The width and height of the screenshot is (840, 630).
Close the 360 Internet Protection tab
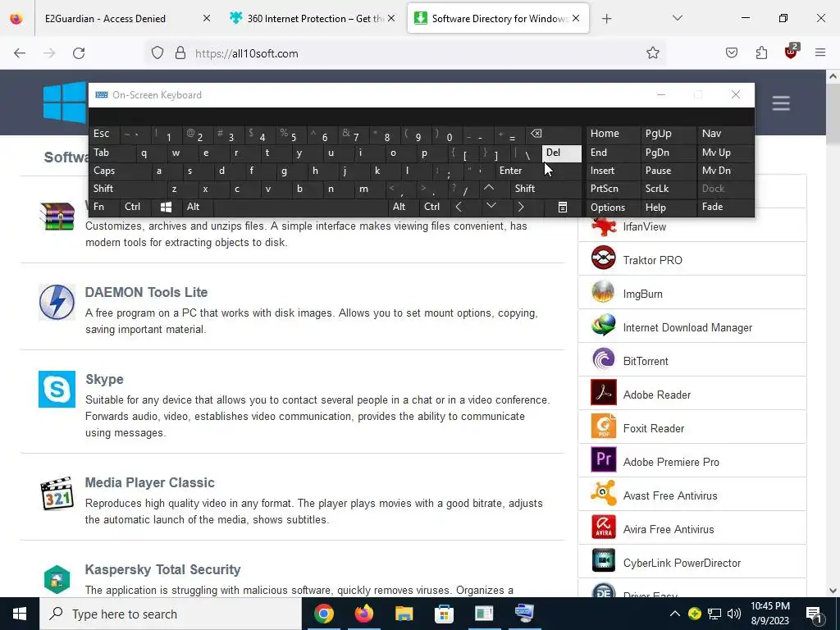pyautogui.click(x=391, y=18)
